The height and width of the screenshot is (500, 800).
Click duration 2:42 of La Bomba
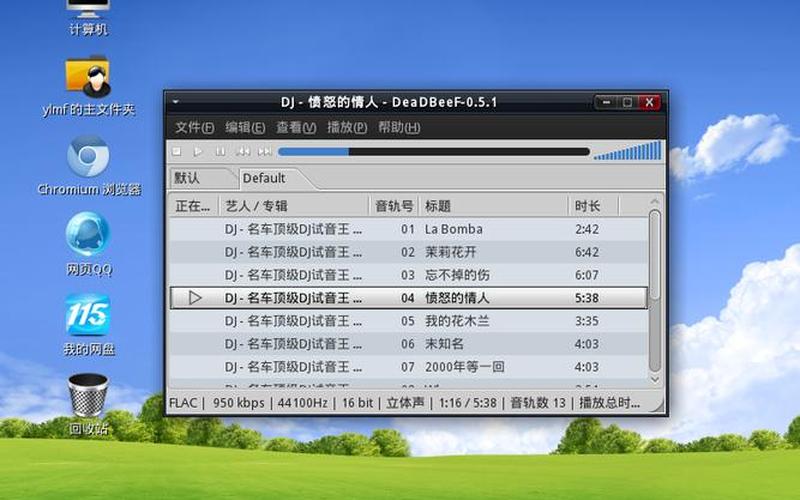[x=587, y=229]
